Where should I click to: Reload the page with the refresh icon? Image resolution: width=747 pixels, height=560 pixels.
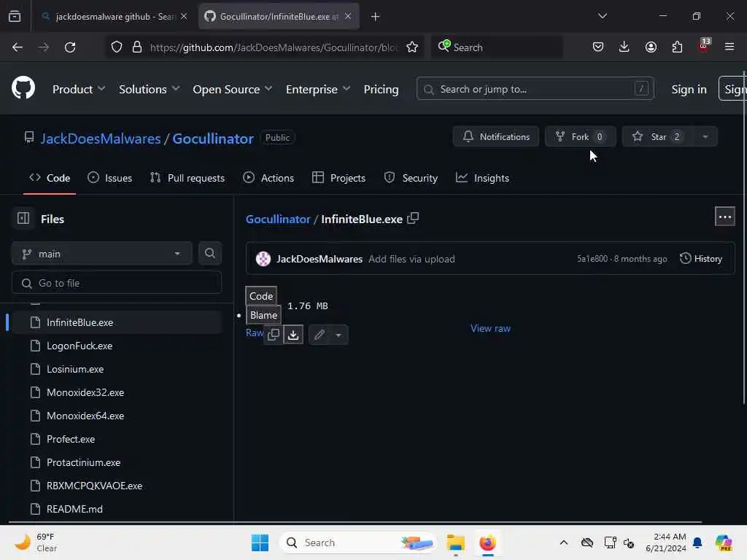pos(70,47)
